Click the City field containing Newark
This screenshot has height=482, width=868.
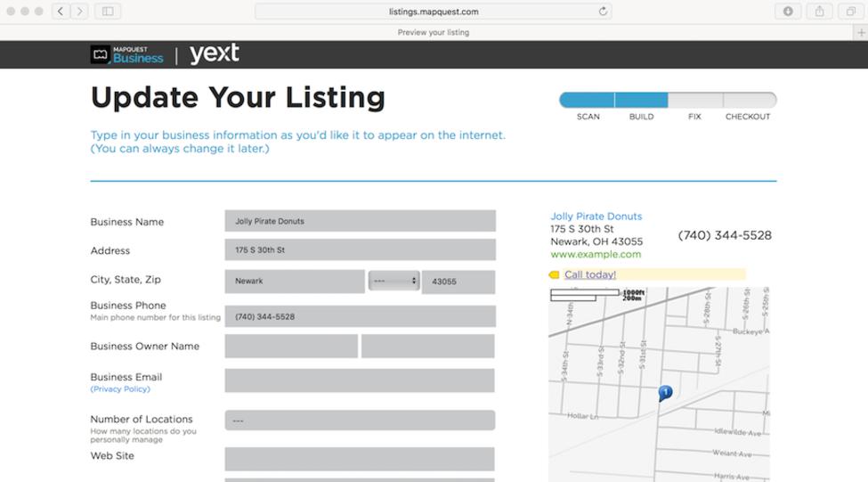(295, 282)
